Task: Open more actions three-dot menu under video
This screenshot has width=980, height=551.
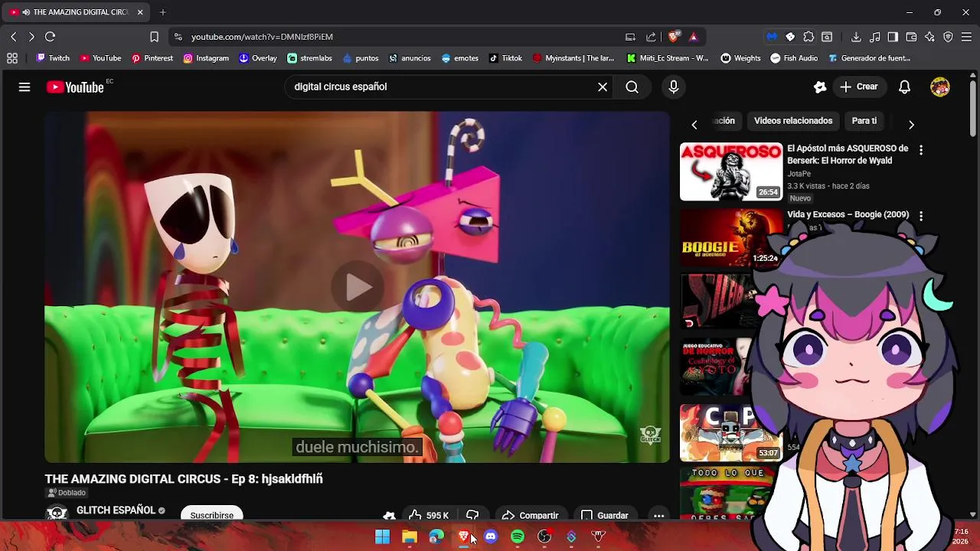Action: click(658, 515)
